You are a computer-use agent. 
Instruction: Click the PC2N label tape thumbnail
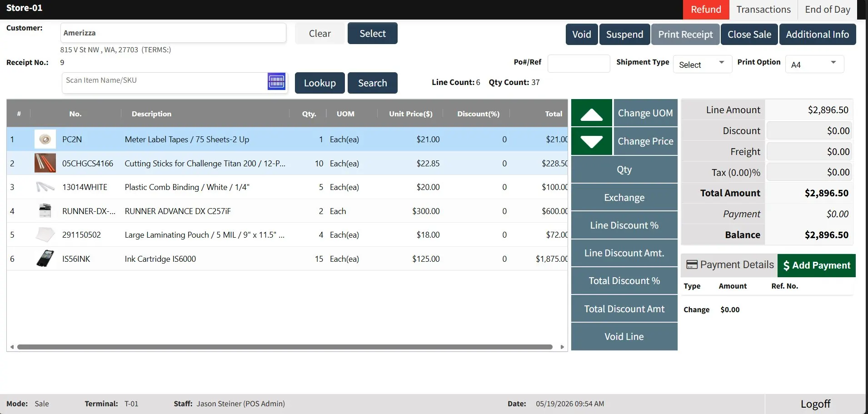coord(45,139)
